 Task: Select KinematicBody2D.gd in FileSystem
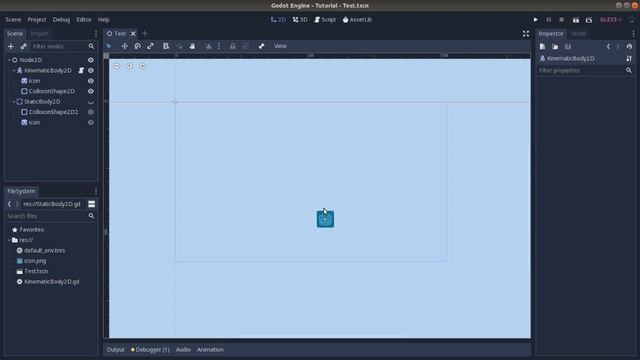(x=51, y=282)
